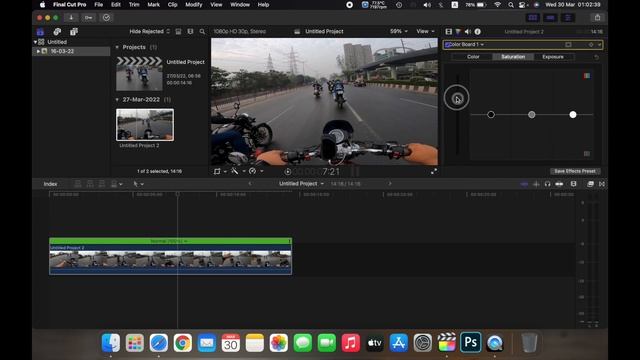The image size is (640, 360).
Task: Select the Highlights saturation puck
Action: pos(573,115)
